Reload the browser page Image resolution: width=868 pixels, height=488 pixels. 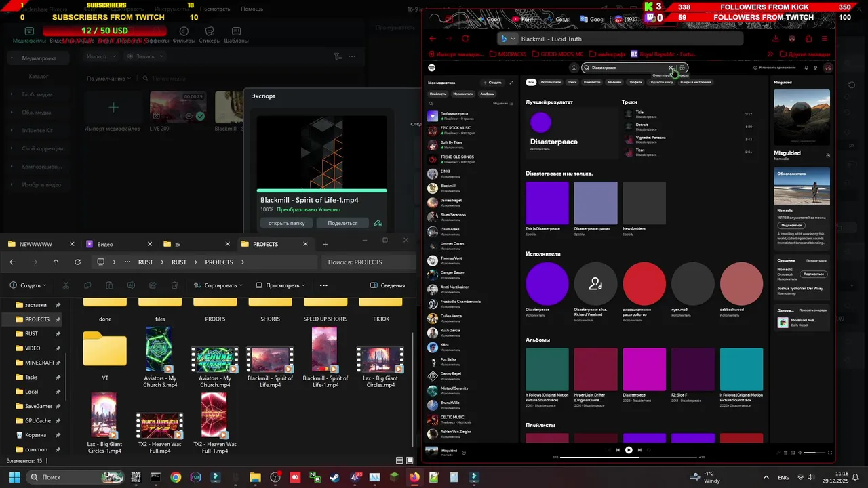pyautogui.click(x=465, y=39)
